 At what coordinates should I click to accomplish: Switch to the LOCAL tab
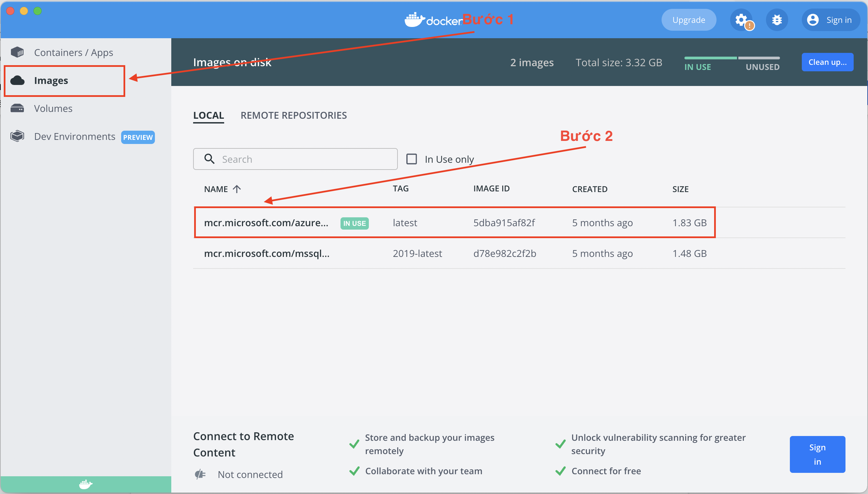[208, 115]
